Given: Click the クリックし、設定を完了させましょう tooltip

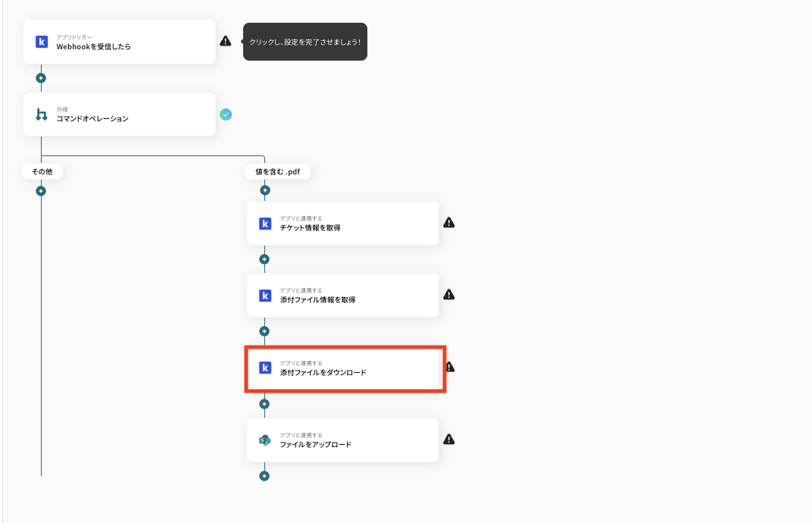Looking at the screenshot, I should pos(304,42).
